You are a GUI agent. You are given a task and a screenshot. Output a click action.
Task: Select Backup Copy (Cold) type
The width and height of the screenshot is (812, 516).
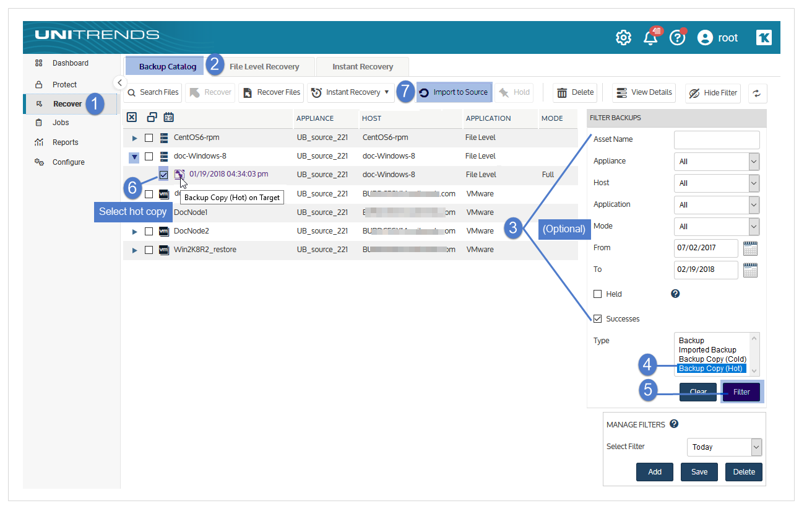tap(712, 359)
